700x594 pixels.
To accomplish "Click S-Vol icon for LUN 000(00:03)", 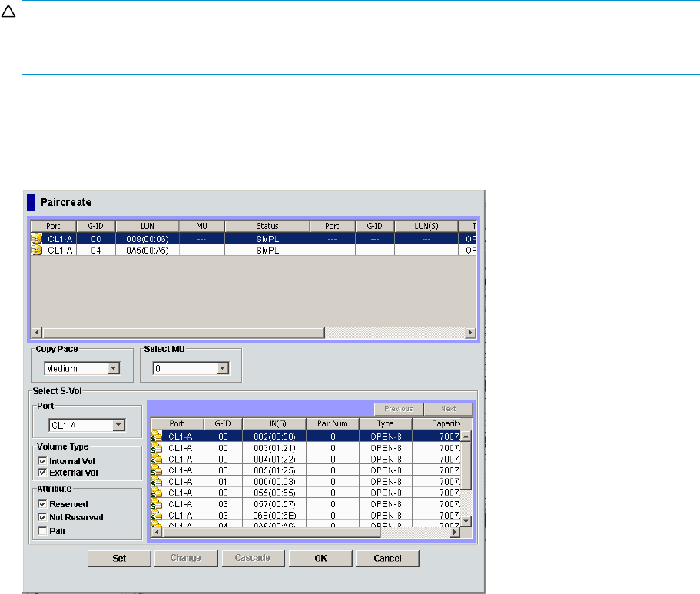I will click(x=157, y=480).
